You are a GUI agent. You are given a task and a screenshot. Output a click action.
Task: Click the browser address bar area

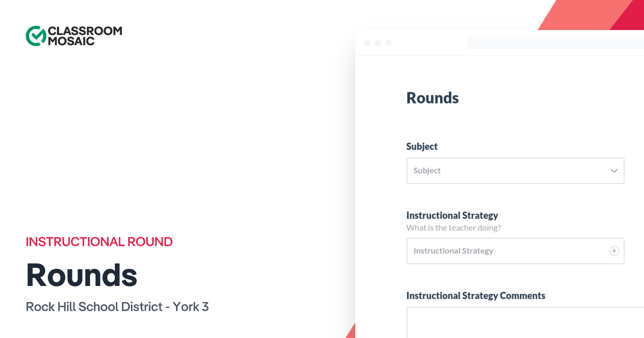(x=555, y=42)
